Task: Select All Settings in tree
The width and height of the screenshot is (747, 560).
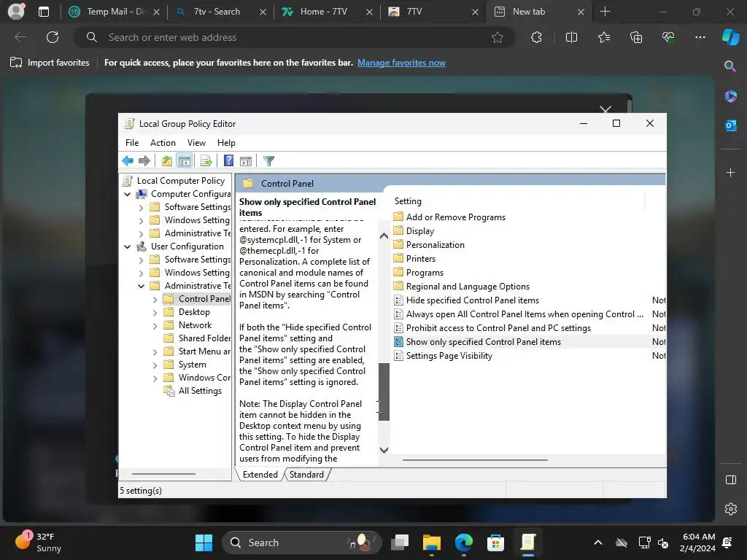Action: (x=200, y=391)
